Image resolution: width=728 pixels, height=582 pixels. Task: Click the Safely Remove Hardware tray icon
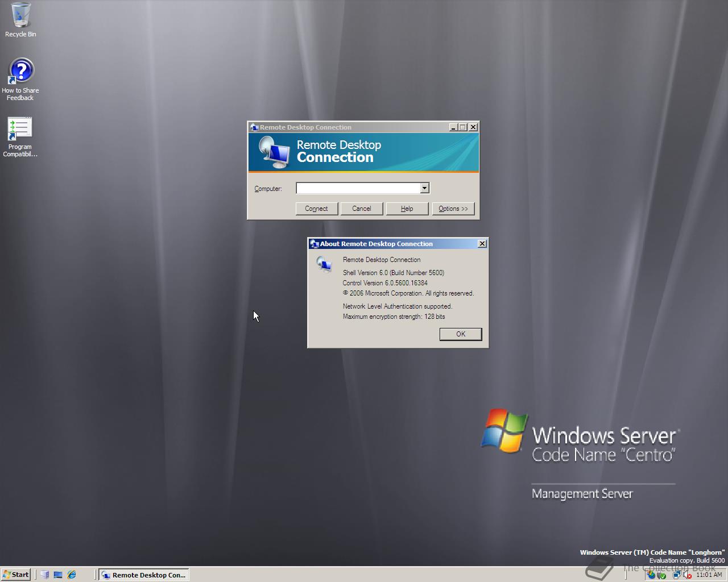point(661,575)
